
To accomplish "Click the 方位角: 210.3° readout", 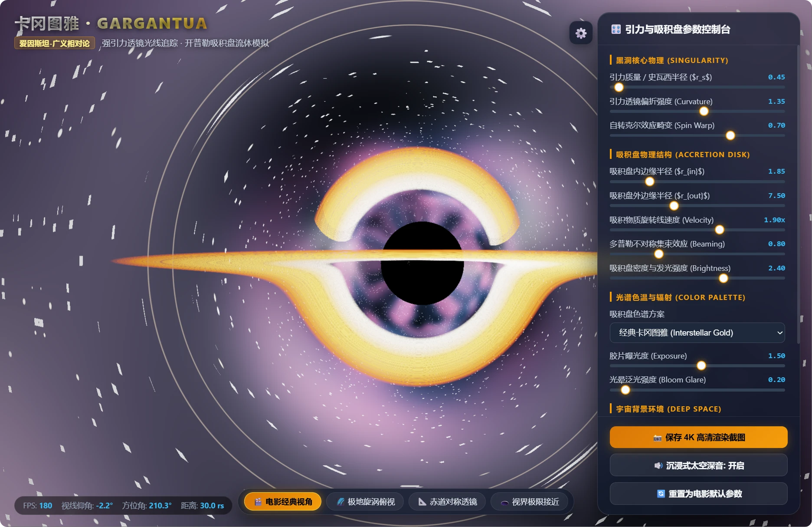I will pyautogui.click(x=147, y=506).
